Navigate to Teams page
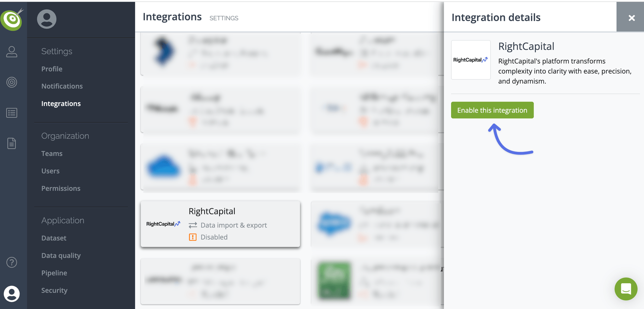644x309 pixels. point(52,154)
